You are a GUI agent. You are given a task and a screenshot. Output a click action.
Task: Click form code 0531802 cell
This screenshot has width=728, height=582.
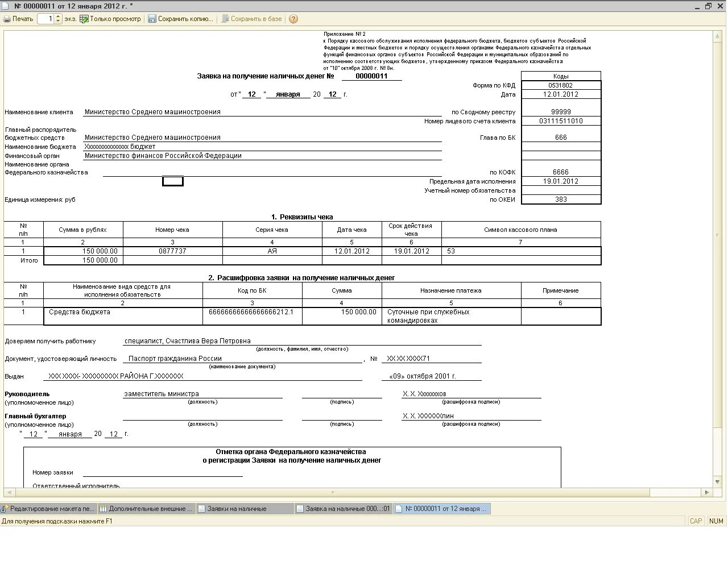click(x=561, y=85)
